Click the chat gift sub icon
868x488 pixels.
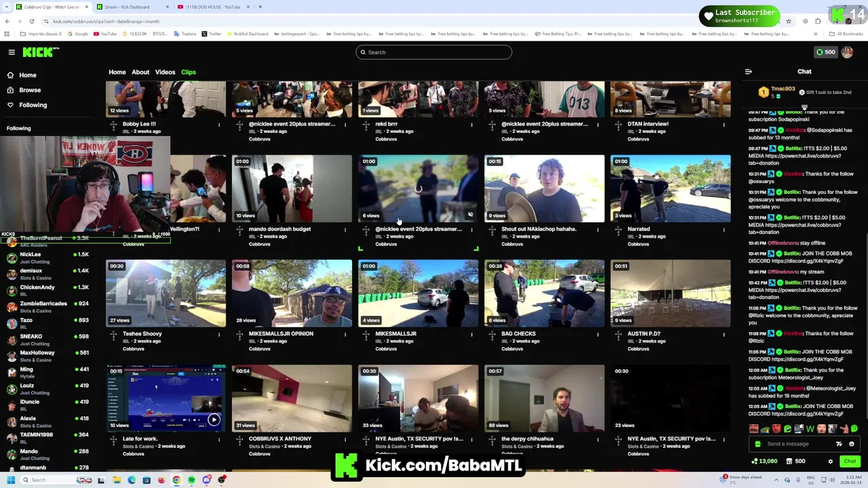pyautogui.click(x=757, y=444)
